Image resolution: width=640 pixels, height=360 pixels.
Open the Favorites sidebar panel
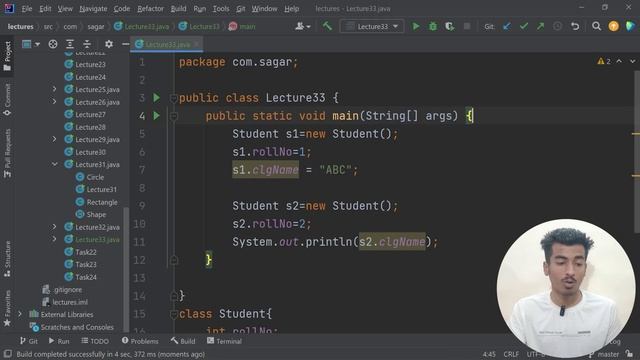(x=7, y=308)
